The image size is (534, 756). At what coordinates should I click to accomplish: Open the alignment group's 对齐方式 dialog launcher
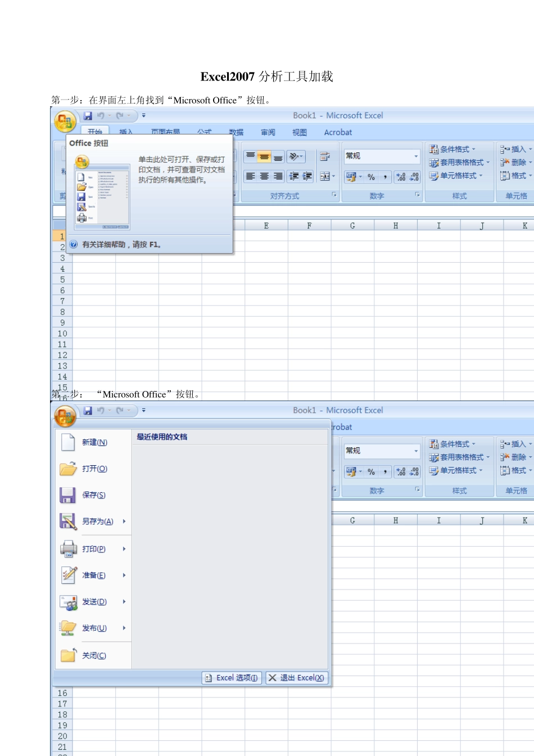pos(334,195)
